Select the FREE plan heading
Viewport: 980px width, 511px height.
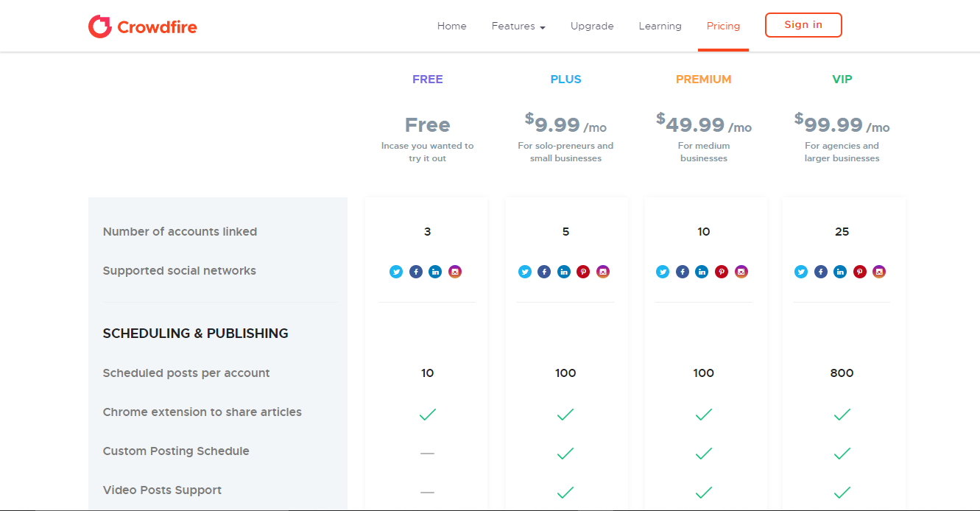pos(428,80)
